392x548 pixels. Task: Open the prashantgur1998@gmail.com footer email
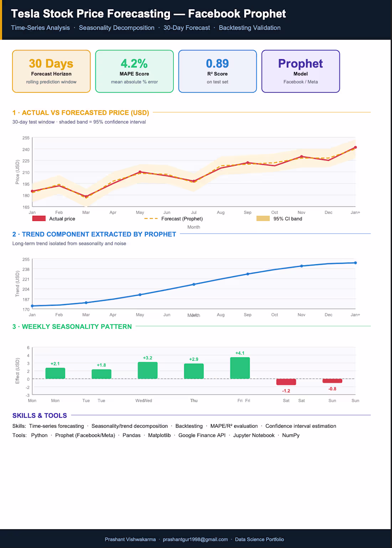[195, 539]
